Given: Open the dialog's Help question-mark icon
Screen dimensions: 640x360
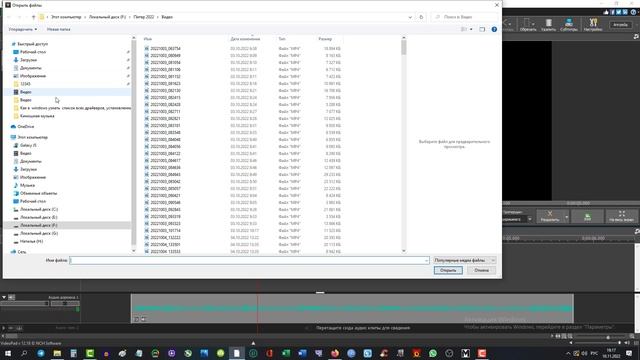Looking at the screenshot, I should (494, 29).
